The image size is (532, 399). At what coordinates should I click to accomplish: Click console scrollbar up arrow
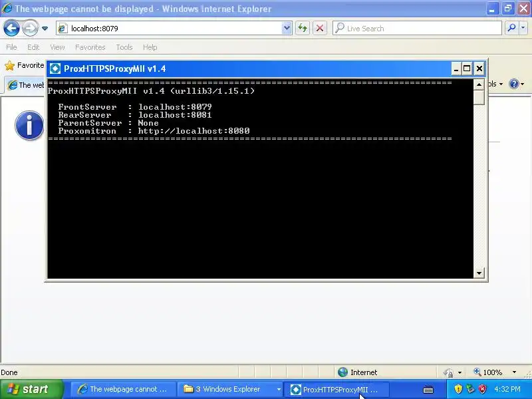(x=479, y=84)
